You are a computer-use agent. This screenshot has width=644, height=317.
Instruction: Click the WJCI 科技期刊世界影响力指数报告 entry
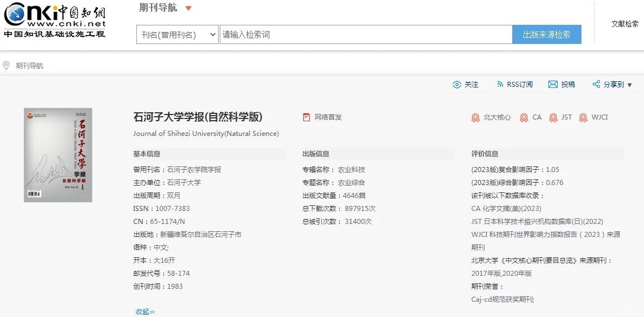(546, 240)
